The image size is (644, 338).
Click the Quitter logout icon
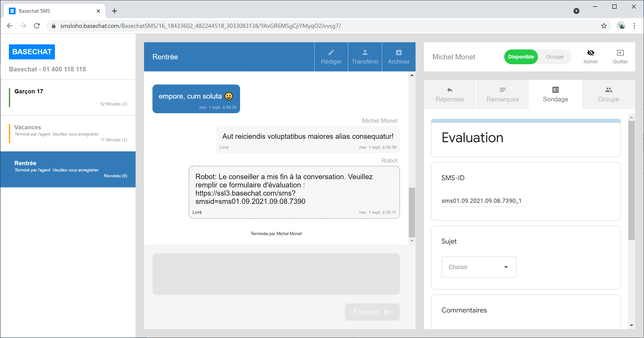click(620, 53)
